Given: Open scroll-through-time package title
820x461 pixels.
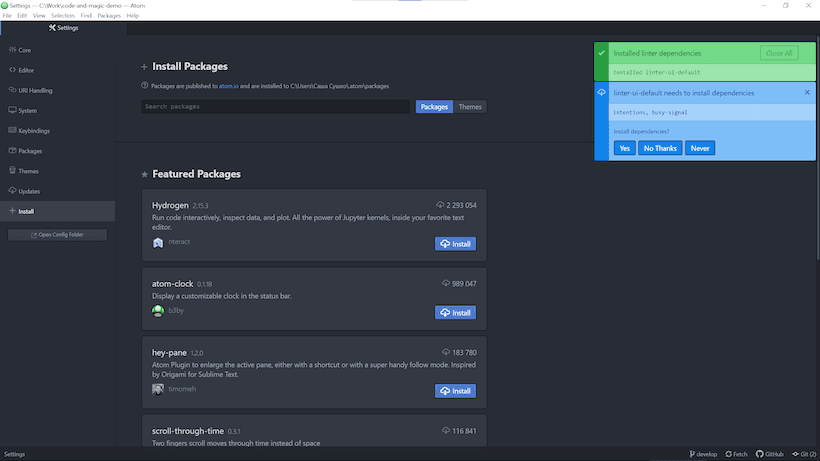Looking at the screenshot, I should (188, 431).
